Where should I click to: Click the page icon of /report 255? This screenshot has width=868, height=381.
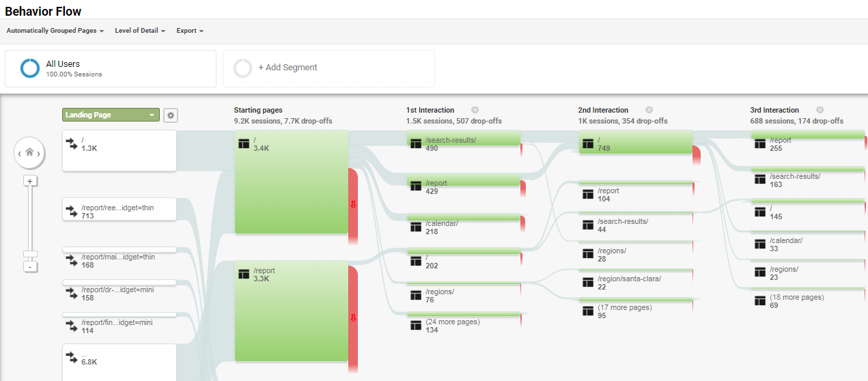point(759,143)
